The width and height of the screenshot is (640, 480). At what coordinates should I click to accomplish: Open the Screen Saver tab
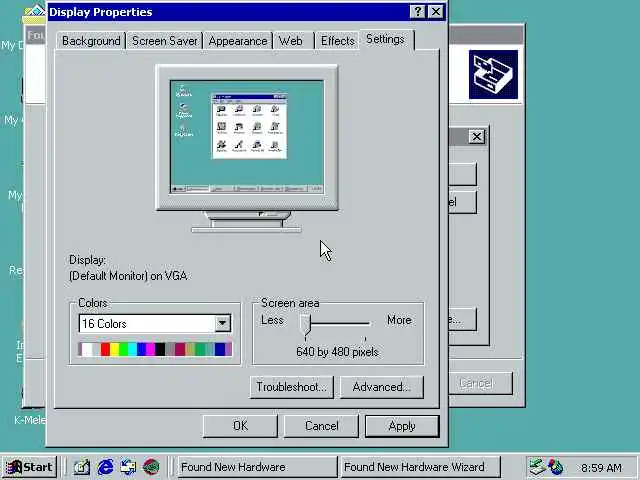pyautogui.click(x=164, y=41)
